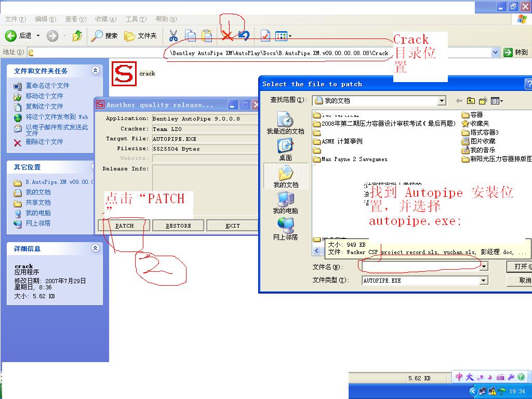Image resolution: width=532 pixels, height=399 pixels.
Task: Open the 查看(V) menu
Action: (76, 19)
